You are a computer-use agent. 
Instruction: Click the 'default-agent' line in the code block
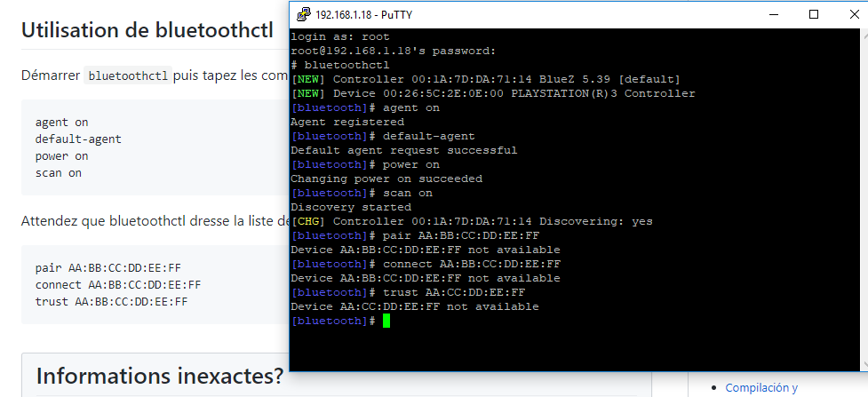click(78, 139)
